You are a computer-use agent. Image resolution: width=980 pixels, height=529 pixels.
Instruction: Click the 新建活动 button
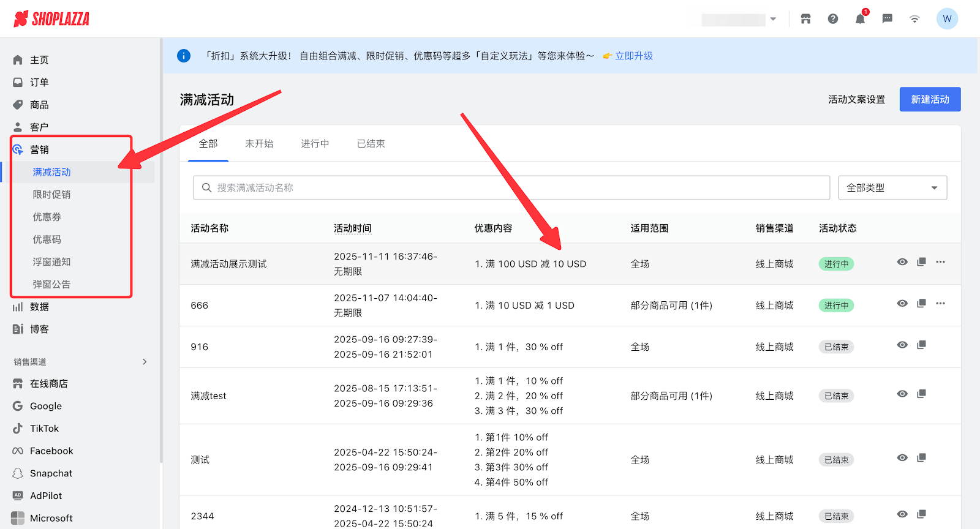[929, 99]
